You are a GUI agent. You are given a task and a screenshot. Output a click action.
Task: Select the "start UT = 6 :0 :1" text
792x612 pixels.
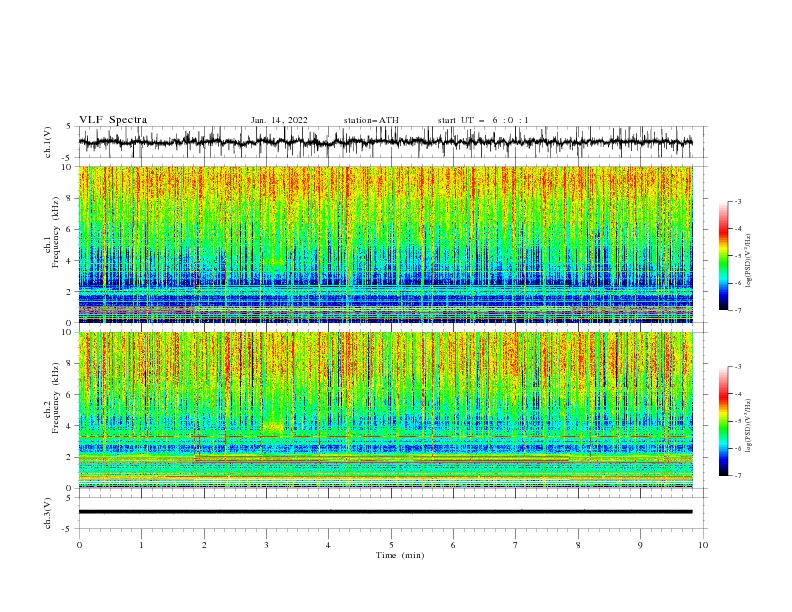pyautogui.click(x=483, y=120)
